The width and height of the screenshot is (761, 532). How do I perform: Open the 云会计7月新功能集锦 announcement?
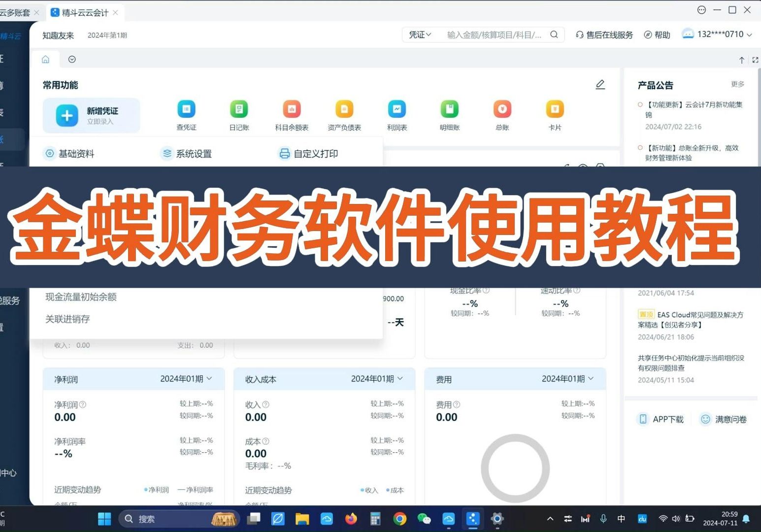(x=694, y=109)
